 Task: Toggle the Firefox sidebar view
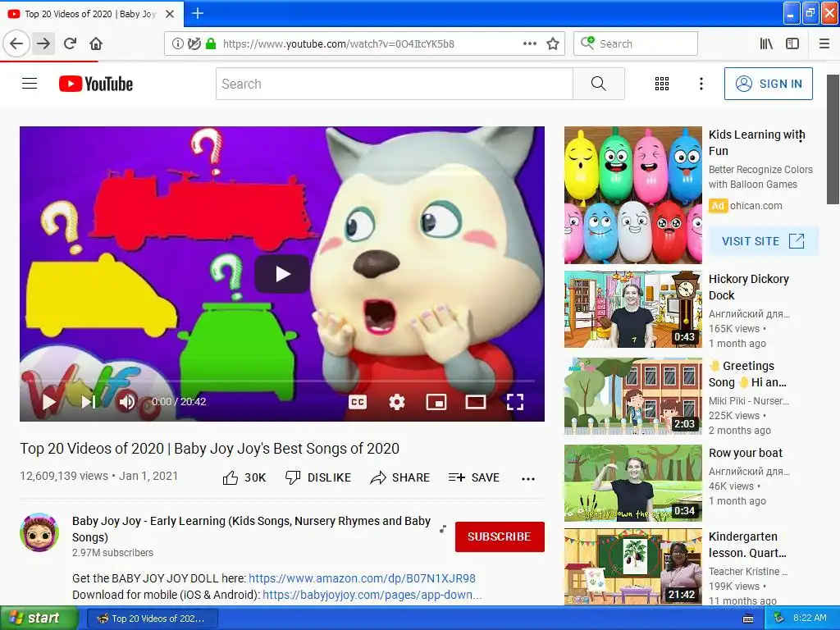[x=792, y=44]
